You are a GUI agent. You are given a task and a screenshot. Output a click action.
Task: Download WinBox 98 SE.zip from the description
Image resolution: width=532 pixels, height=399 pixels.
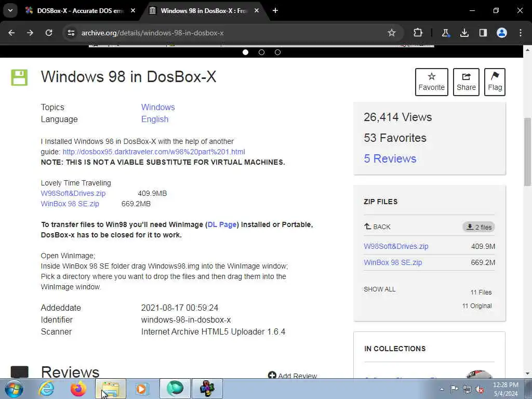pyautogui.click(x=70, y=204)
